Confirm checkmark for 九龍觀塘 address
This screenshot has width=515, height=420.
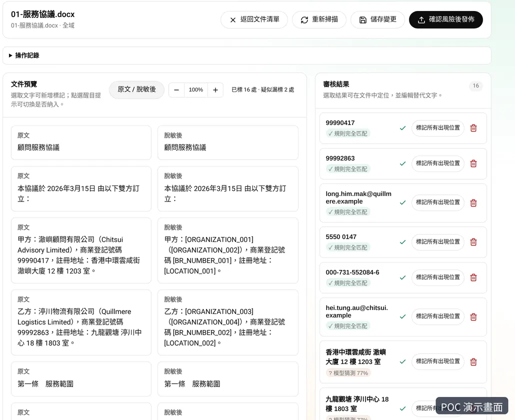pyautogui.click(x=402, y=408)
